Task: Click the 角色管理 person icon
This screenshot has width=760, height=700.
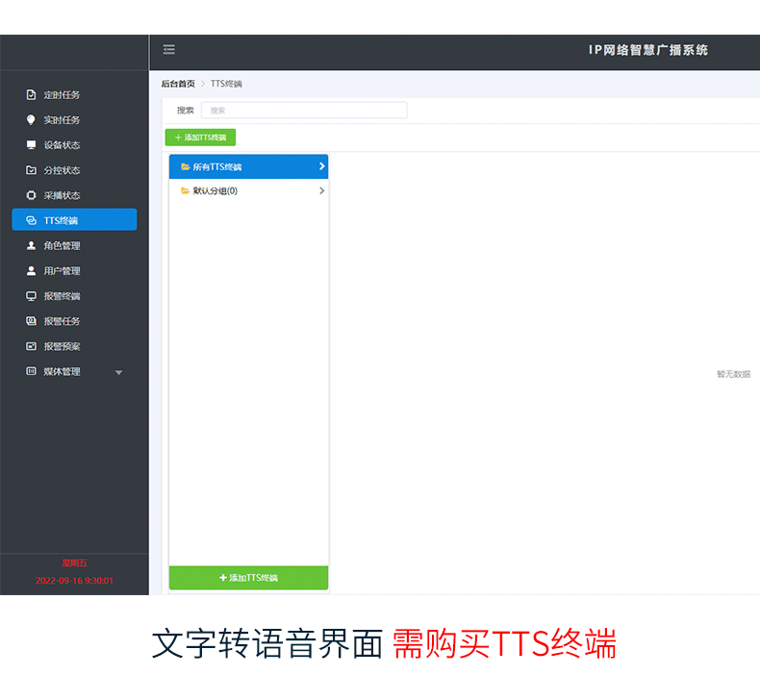Action: point(31,245)
